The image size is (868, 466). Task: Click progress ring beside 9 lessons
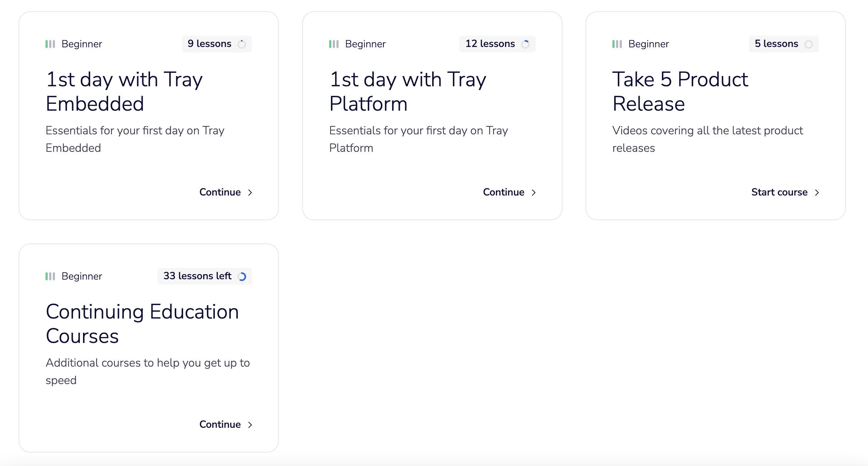242,44
